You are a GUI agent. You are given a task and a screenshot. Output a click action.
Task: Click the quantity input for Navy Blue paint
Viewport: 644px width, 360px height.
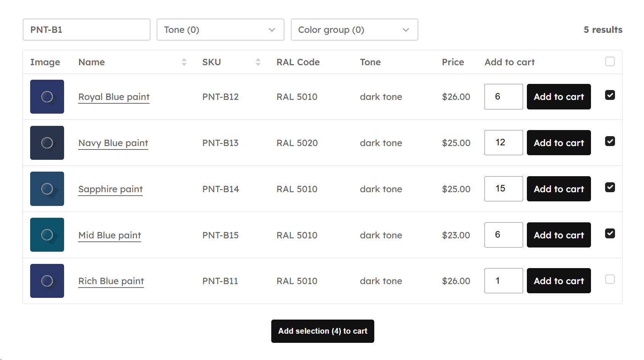[x=503, y=143]
